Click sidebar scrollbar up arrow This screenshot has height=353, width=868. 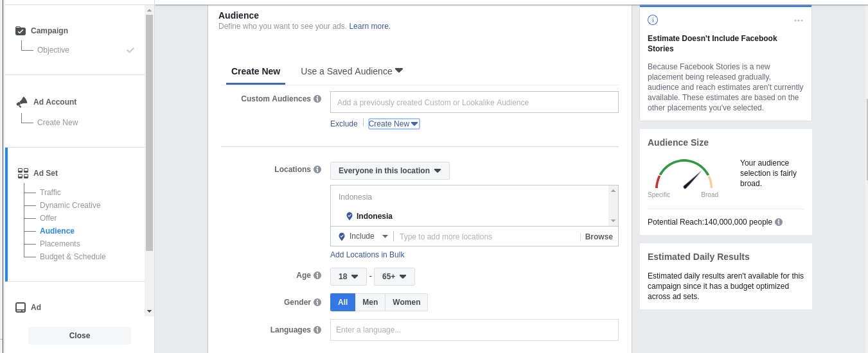[x=150, y=10]
